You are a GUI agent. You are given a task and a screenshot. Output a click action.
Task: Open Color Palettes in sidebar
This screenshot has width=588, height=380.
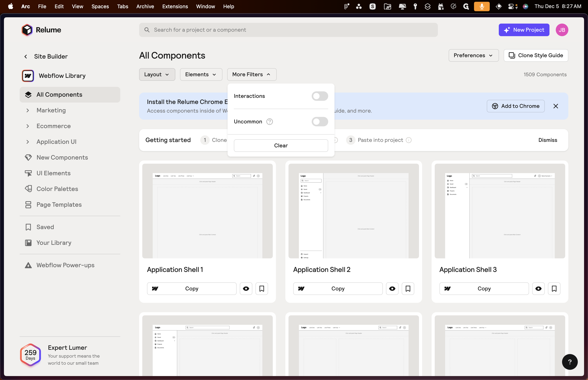[70, 189]
